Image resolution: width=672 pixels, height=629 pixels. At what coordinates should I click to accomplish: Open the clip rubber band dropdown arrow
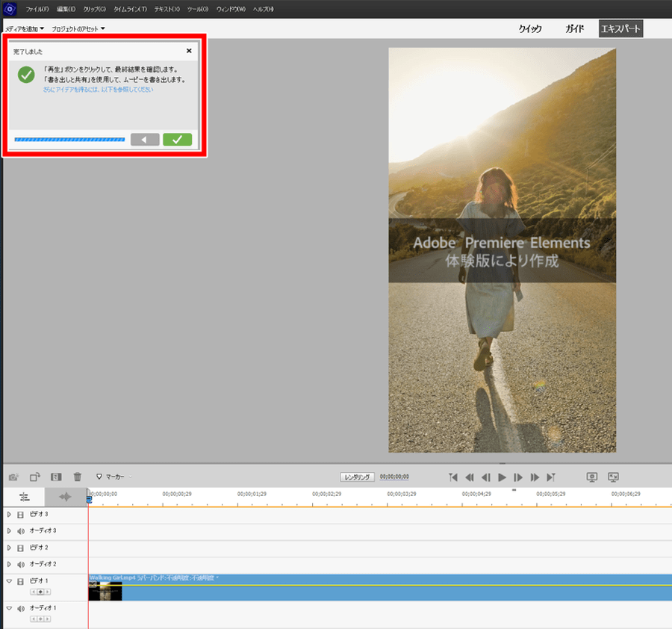click(x=217, y=577)
